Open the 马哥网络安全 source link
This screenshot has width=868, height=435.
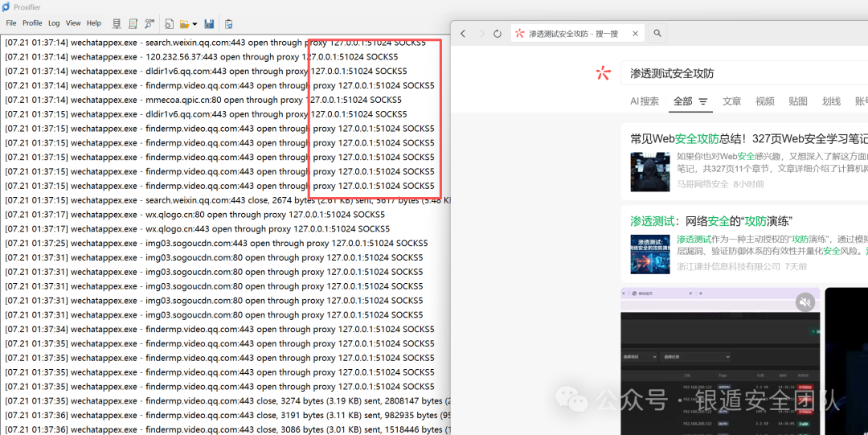(x=702, y=184)
